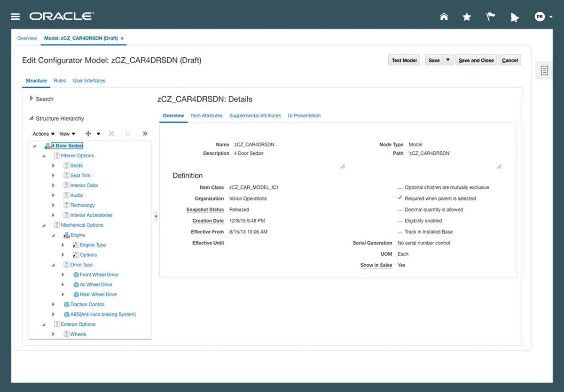Open Favorites star icon
This screenshot has width=564, height=392.
pos(467,17)
